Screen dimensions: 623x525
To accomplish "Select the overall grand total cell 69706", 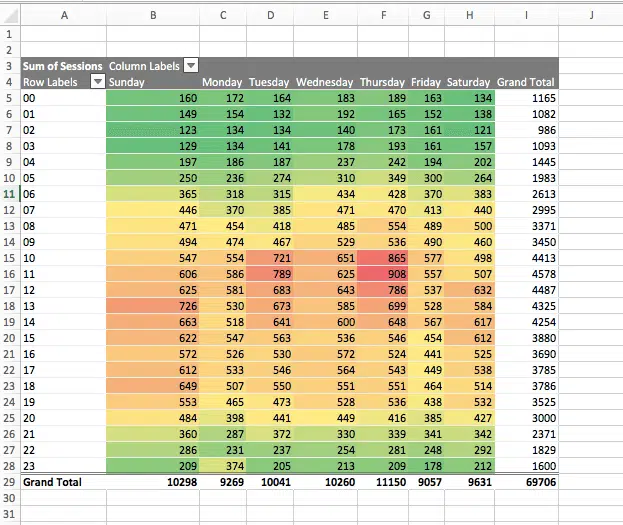I will pyautogui.click(x=526, y=481).
